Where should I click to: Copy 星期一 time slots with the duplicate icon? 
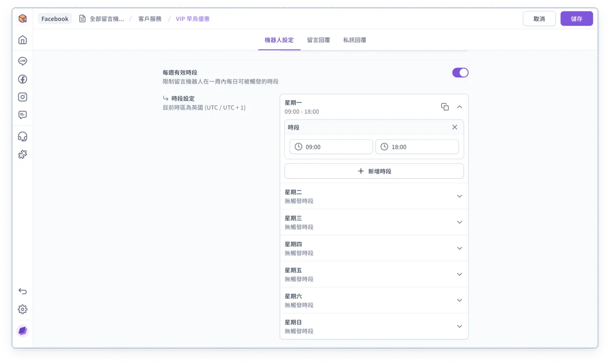445,107
